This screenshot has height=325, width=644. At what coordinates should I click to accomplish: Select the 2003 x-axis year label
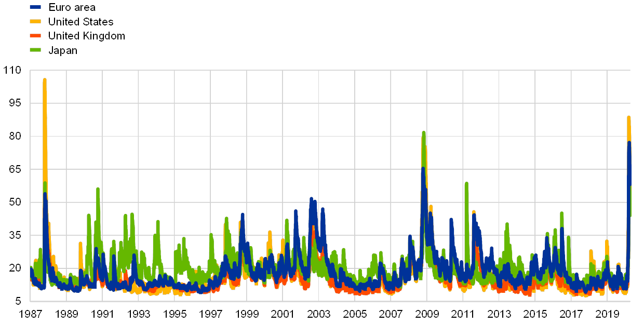(318, 314)
